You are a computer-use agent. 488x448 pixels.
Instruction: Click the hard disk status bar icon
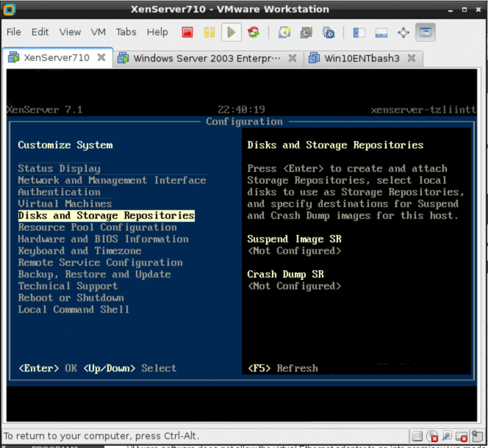pyautogui.click(x=417, y=437)
